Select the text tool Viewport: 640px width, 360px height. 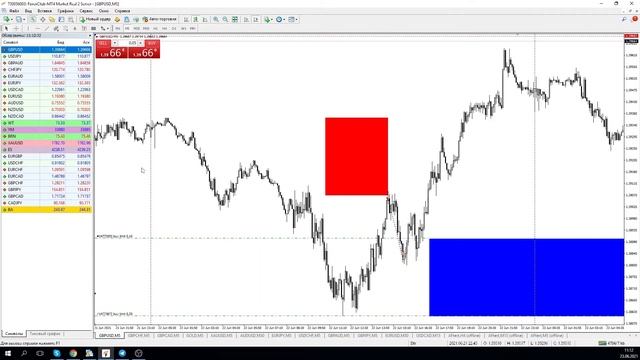(x=75, y=29)
